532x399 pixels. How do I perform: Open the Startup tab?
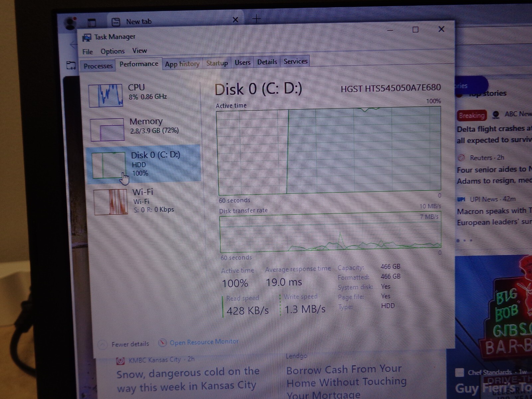tap(217, 63)
